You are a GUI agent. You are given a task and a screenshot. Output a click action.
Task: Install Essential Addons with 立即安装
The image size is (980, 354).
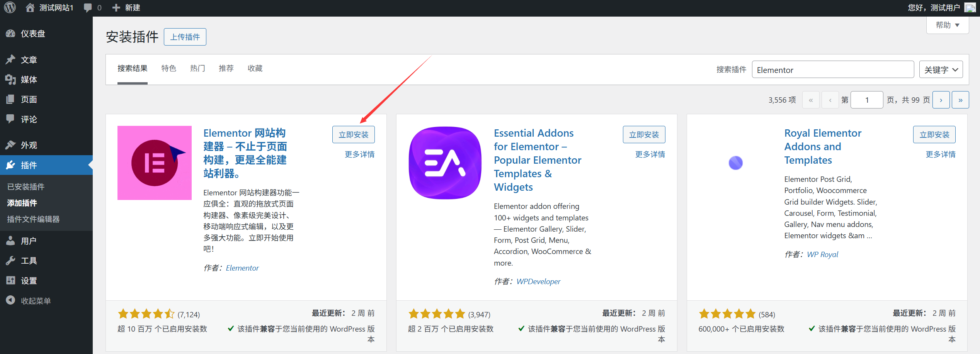point(644,134)
